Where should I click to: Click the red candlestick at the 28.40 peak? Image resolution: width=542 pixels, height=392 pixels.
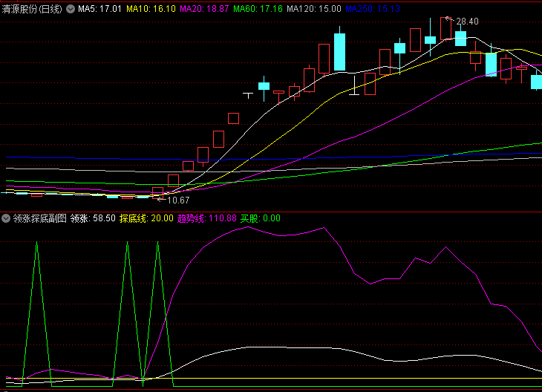[x=445, y=29]
